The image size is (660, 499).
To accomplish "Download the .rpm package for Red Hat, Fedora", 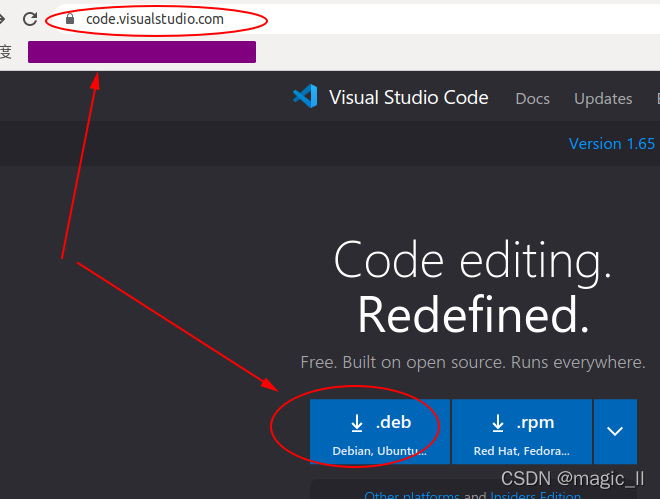I will click(522, 432).
